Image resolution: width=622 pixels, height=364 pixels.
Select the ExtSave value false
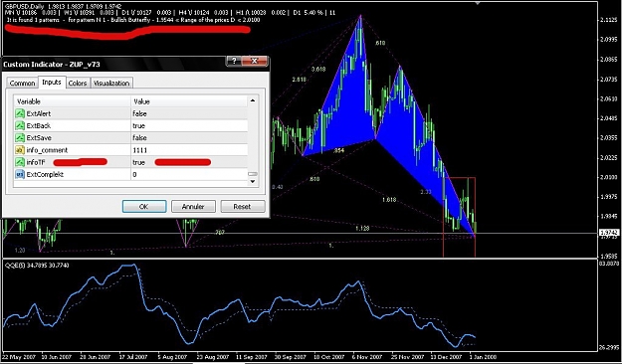139,137
